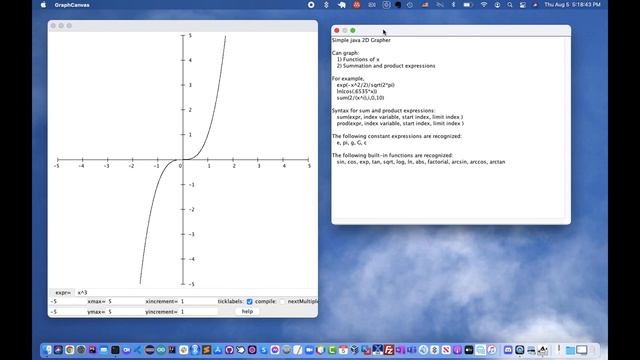
Task: Click the xincrement input field
Action: tap(198, 302)
